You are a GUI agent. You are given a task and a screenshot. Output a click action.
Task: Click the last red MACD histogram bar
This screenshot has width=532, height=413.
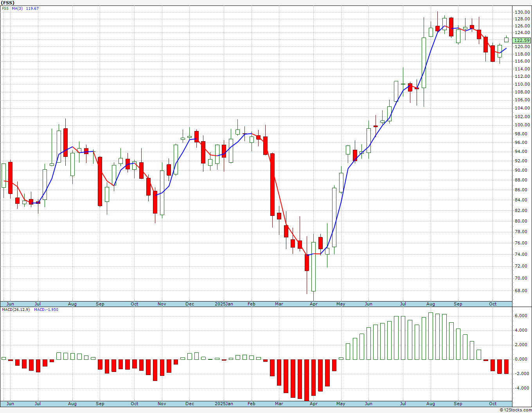506,366
